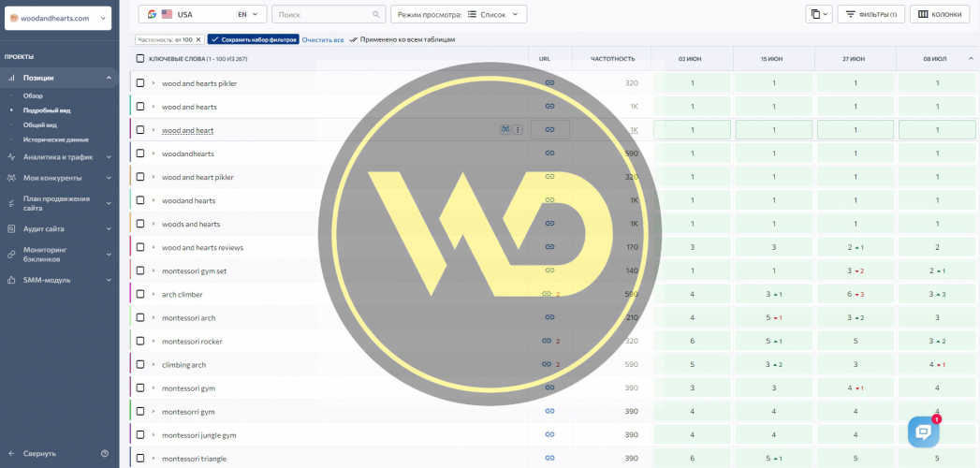The height and width of the screenshot is (468, 980).
Task: Open URL link icon for 'montessori triangle'
Action: [549, 458]
